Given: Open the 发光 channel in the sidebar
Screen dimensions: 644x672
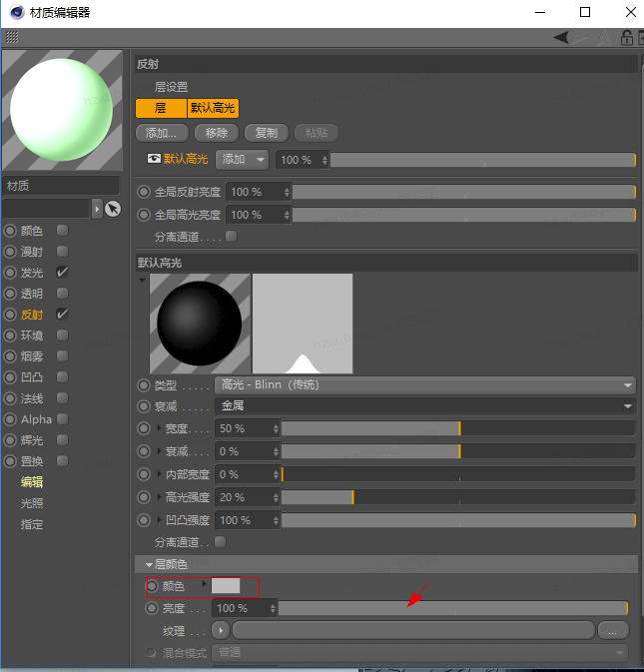Looking at the screenshot, I should click(x=32, y=273).
